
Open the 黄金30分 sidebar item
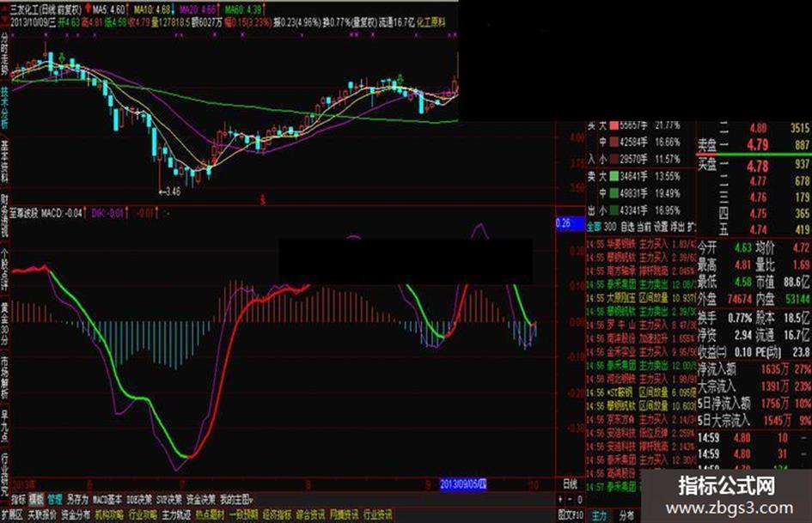coord(4,324)
